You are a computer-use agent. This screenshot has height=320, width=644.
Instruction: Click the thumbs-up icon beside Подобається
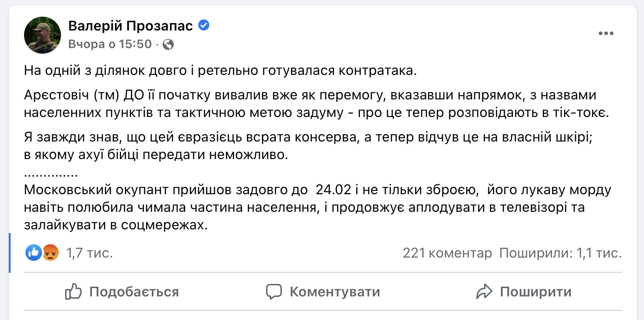[73, 292]
